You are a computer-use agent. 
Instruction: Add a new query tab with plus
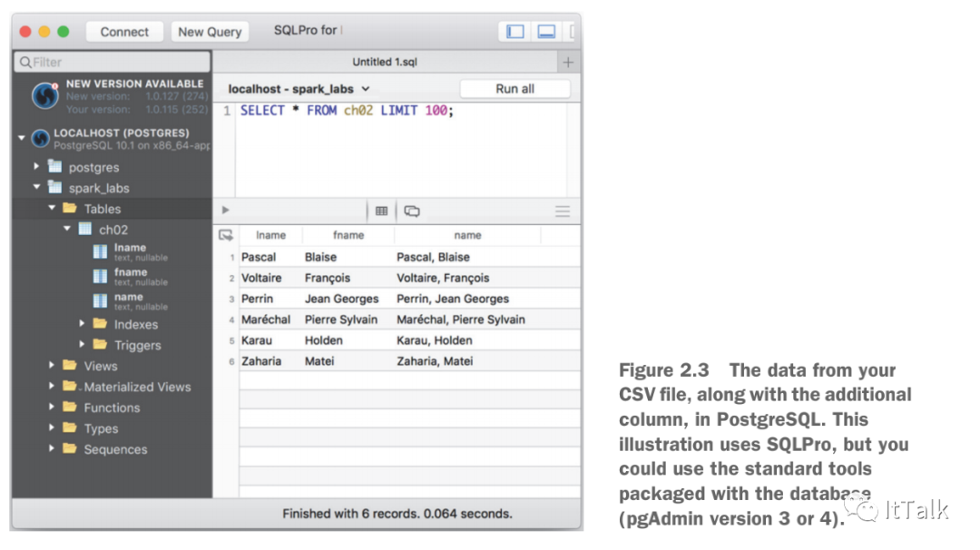click(568, 62)
